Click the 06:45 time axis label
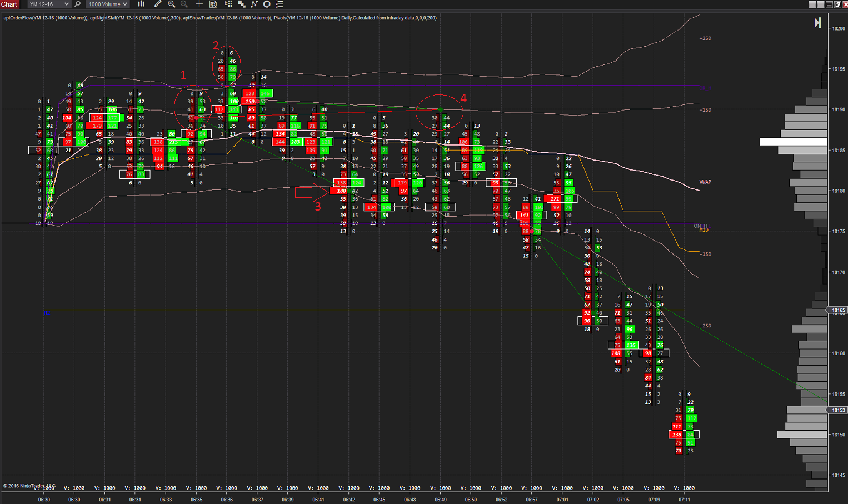 (x=379, y=500)
